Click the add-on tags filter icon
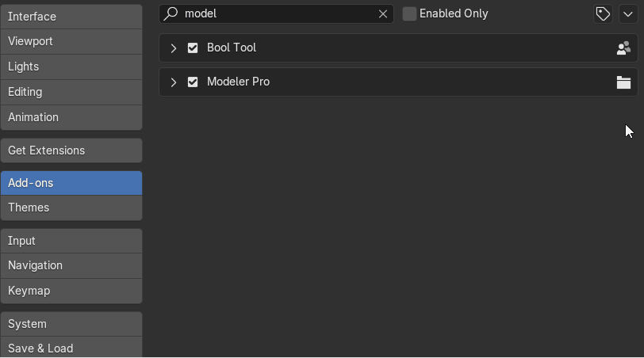The image size is (644, 358). (603, 14)
